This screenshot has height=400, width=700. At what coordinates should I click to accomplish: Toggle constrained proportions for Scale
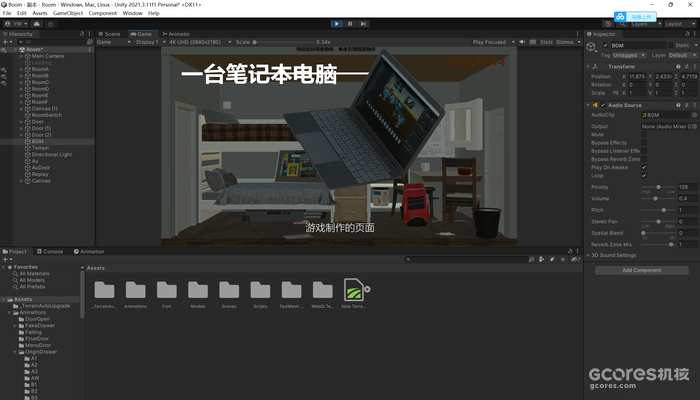pos(616,93)
